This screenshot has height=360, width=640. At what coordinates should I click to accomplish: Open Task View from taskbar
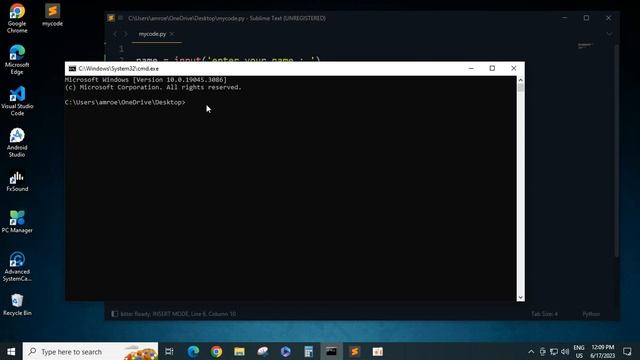(x=169, y=351)
